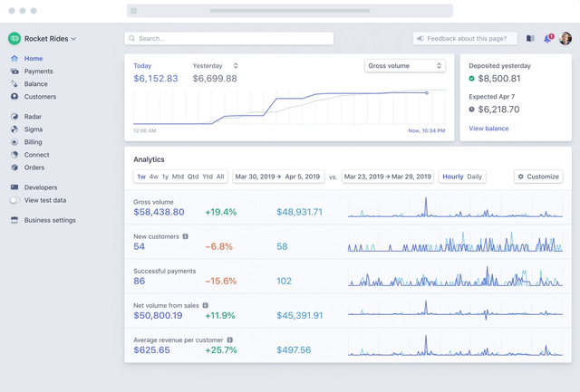Click the Connect globe icon
This screenshot has width=580, height=392.
click(14, 155)
